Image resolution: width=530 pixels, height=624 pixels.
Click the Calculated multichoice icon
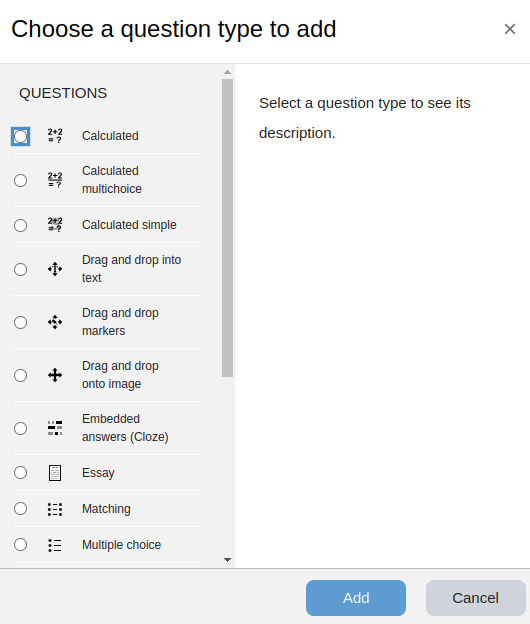click(55, 180)
